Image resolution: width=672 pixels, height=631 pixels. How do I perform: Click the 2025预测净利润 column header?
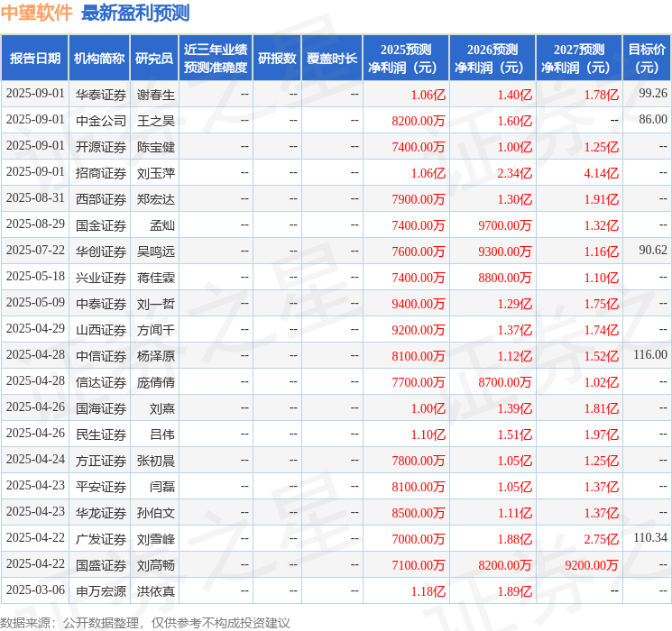(x=406, y=58)
